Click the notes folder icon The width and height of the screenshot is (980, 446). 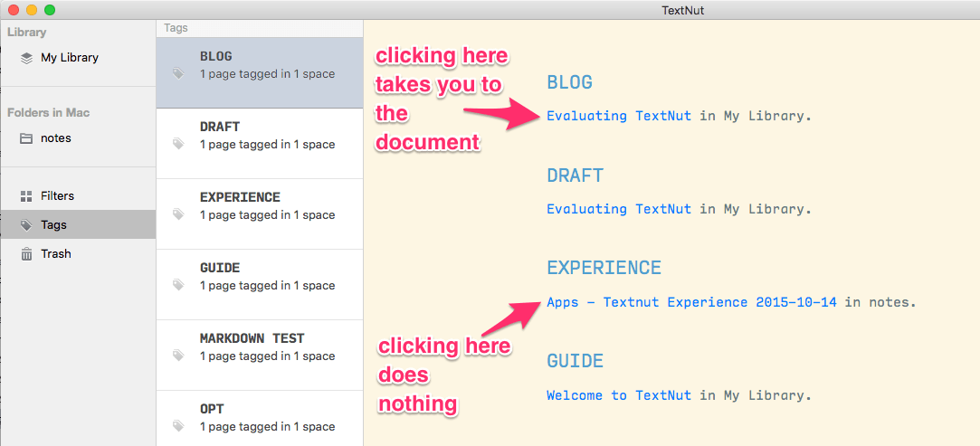(x=25, y=138)
